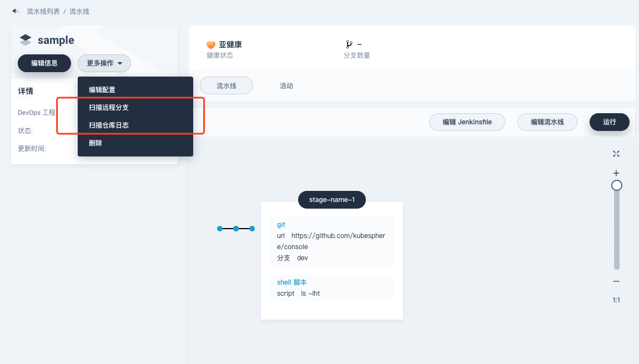Click the 更新时间: label
The image size is (639, 364).
[32, 148]
